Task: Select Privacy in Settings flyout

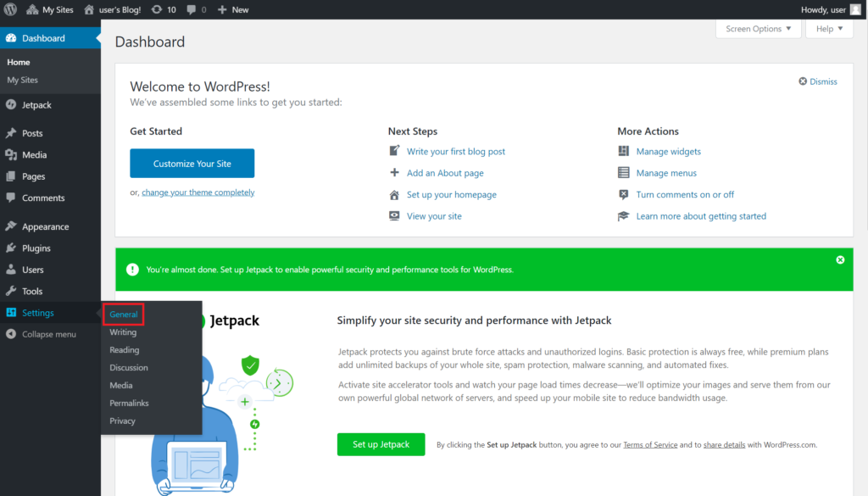Action: click(122, 421)
